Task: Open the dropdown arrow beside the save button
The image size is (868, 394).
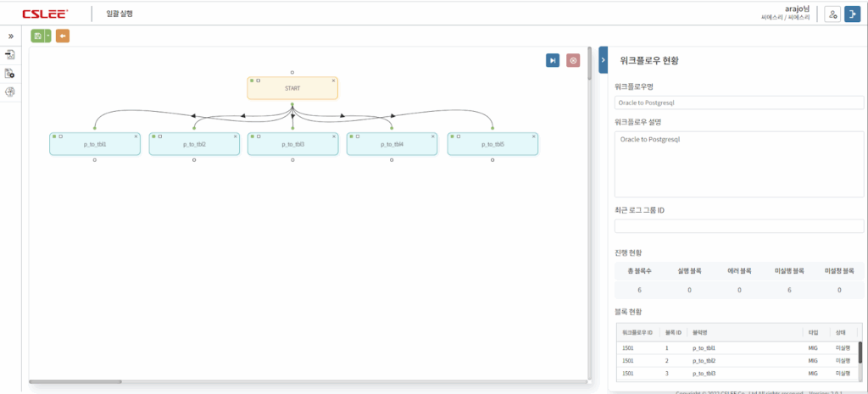Action: point(48,36)
